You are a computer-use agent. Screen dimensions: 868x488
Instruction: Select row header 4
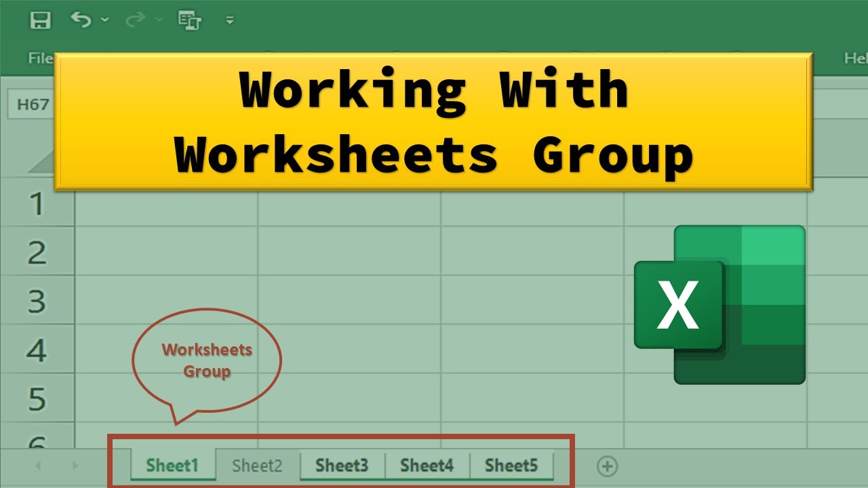pos(37,350)
